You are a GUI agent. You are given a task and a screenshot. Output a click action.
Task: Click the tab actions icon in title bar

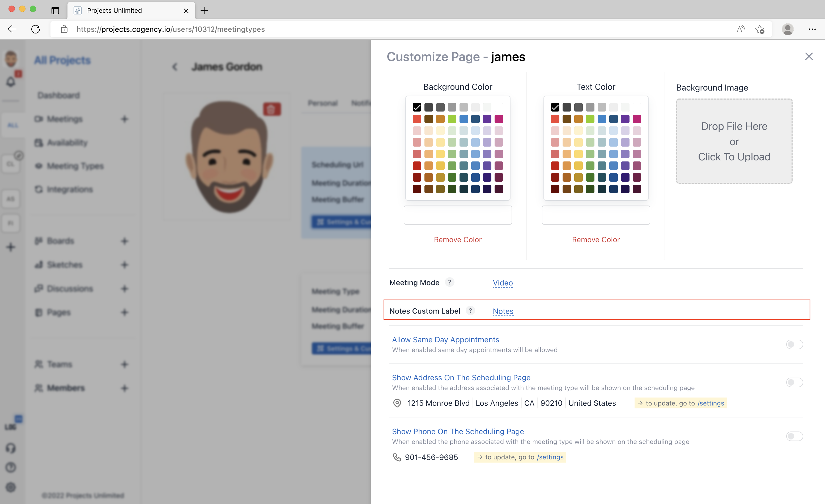(55, 10)
